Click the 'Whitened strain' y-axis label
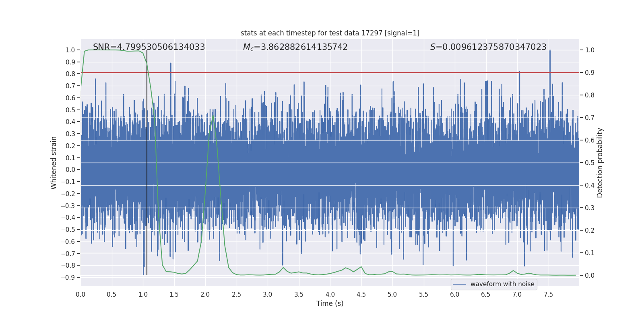The width and height of the screenshot is (644, 322). [x=54, y=163]
